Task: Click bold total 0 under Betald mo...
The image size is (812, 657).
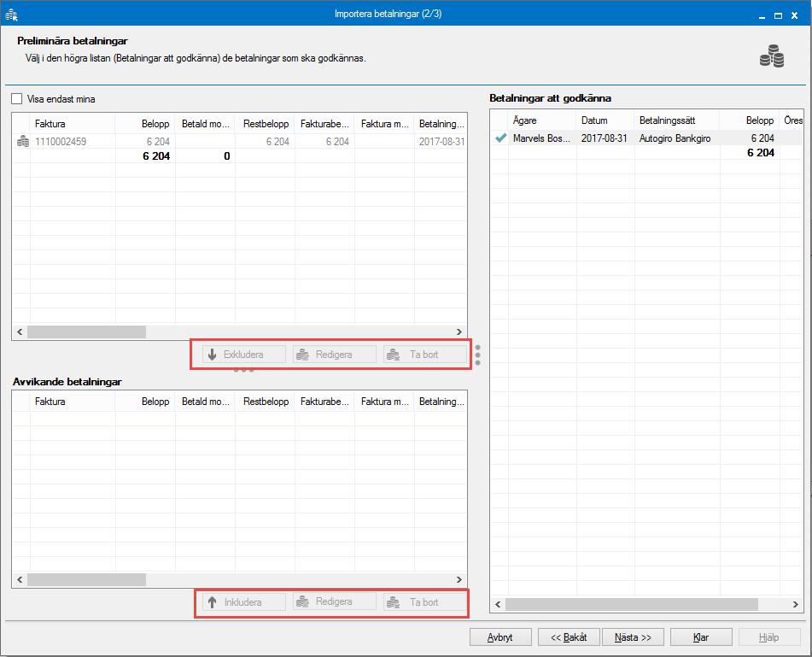Action: 227,156
